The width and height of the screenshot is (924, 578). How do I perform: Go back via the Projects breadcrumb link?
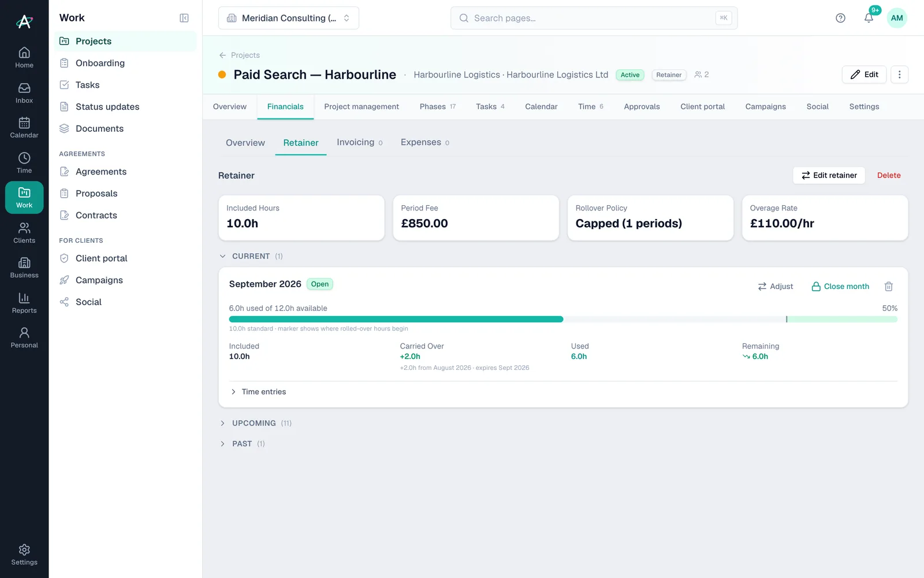tap(239, 55)
